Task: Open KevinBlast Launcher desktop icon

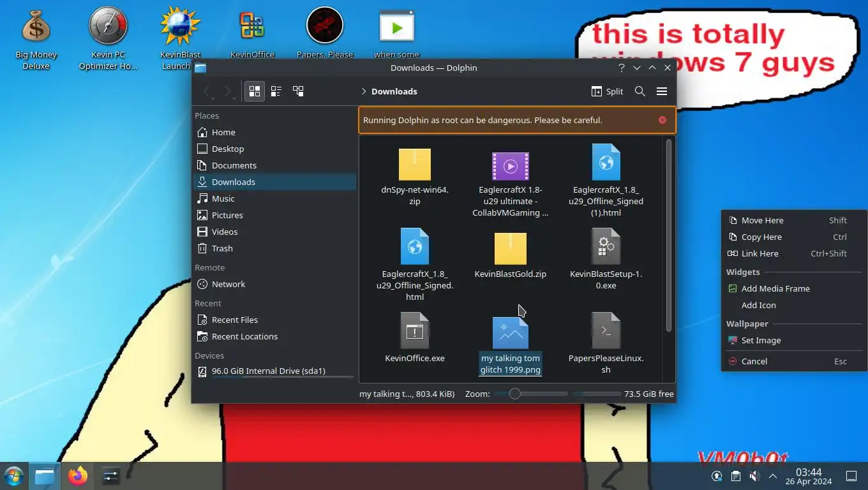Action: click(x=181, y=38)
